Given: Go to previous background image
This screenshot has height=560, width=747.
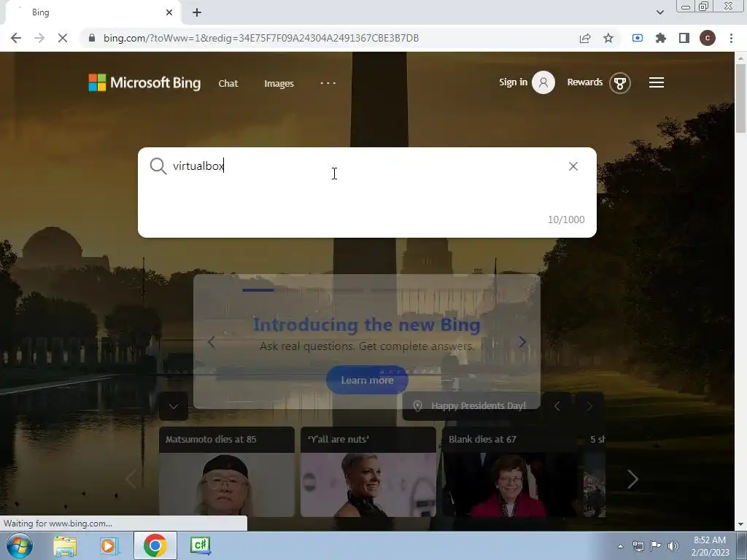Looking at the screenshot, I should click(x=557, y=406).
